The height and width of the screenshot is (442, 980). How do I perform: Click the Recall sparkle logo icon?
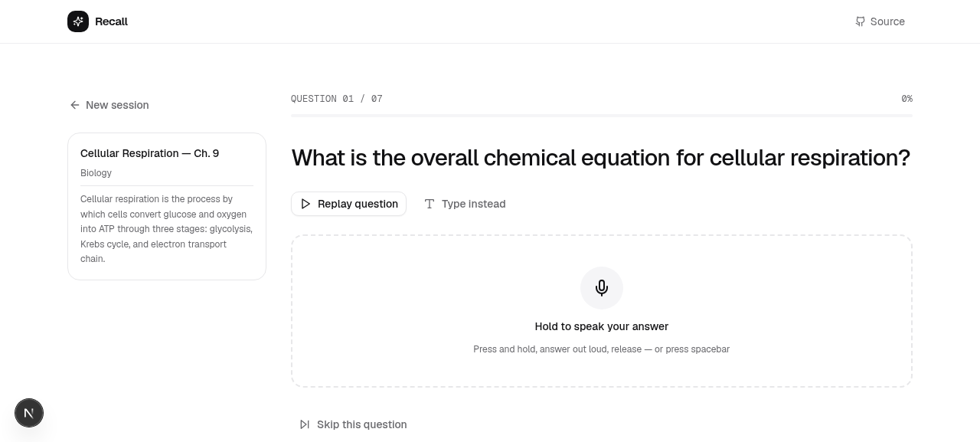78,21
